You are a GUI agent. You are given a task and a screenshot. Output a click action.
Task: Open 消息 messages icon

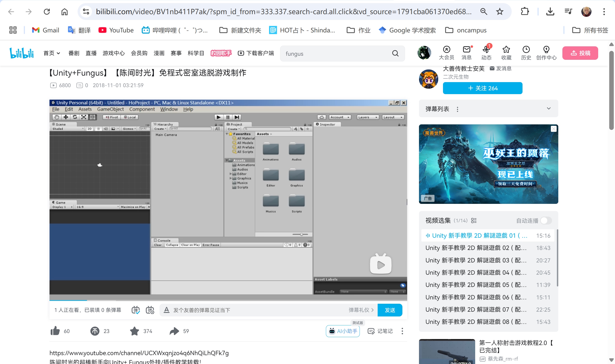coord(466,53)
